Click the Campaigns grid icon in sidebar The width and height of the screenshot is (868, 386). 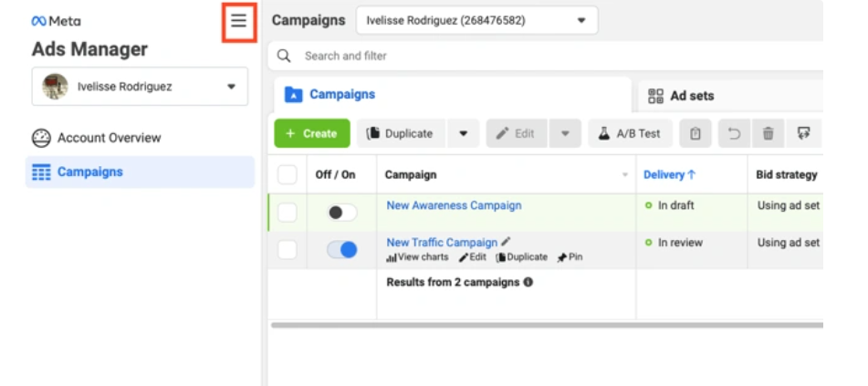click(41, 172)
